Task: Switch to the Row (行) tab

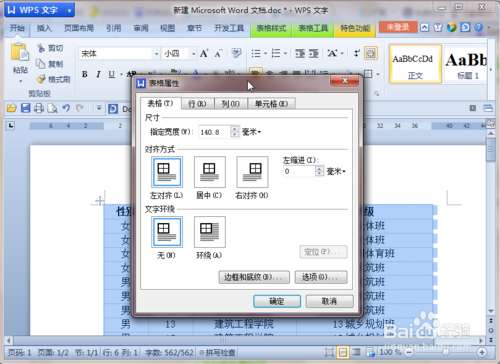Action: click(197, 104)
